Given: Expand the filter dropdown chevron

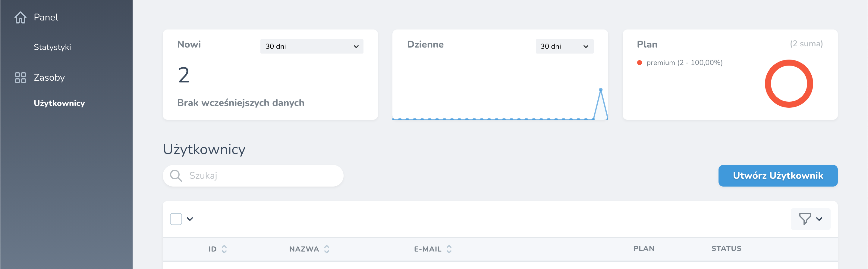Looking at the screenshot, I should click(819, 219).
